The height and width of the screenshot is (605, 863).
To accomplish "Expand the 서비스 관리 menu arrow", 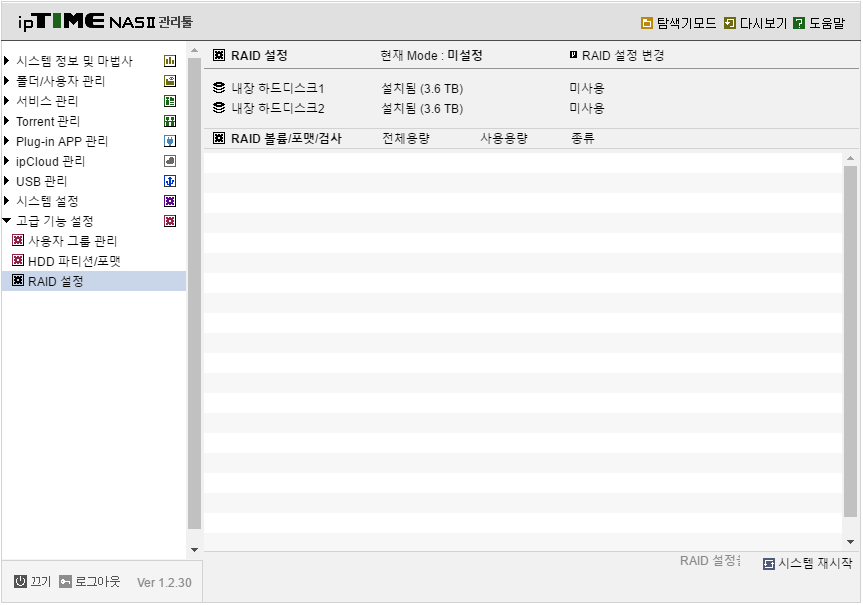I will pos(7,100).
